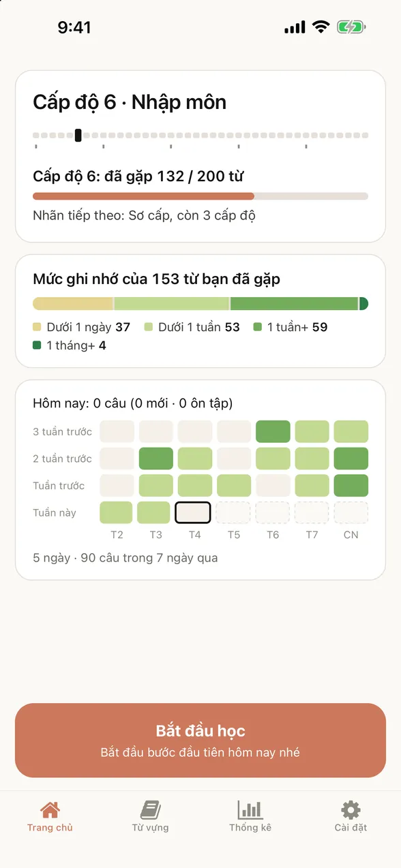Tap the cellular signal bars icon
Screen dimensions: 401x868
(x=295, y=27)
